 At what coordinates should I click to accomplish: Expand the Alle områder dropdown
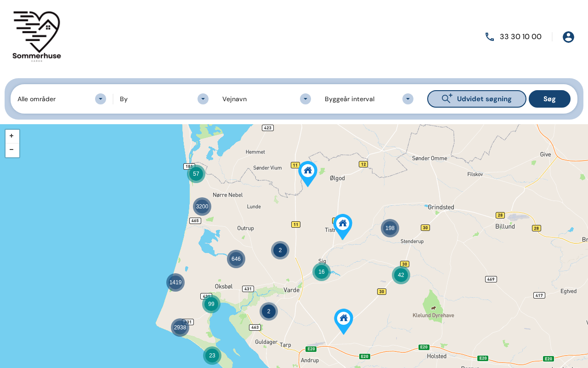click(62, 99)
